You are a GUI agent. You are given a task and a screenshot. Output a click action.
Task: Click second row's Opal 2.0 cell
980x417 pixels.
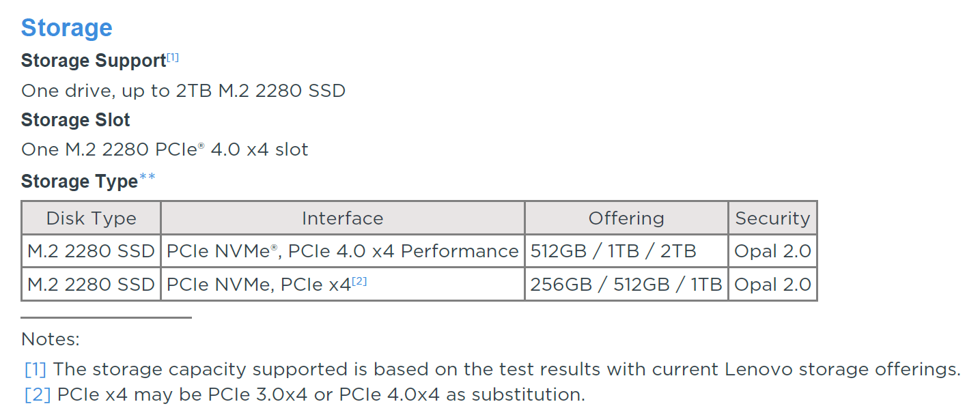pyautogui.click(x=772, y=284)
